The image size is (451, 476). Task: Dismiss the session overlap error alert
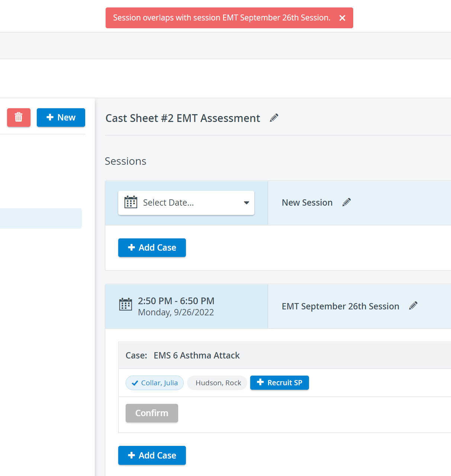[x=342, y=18]
